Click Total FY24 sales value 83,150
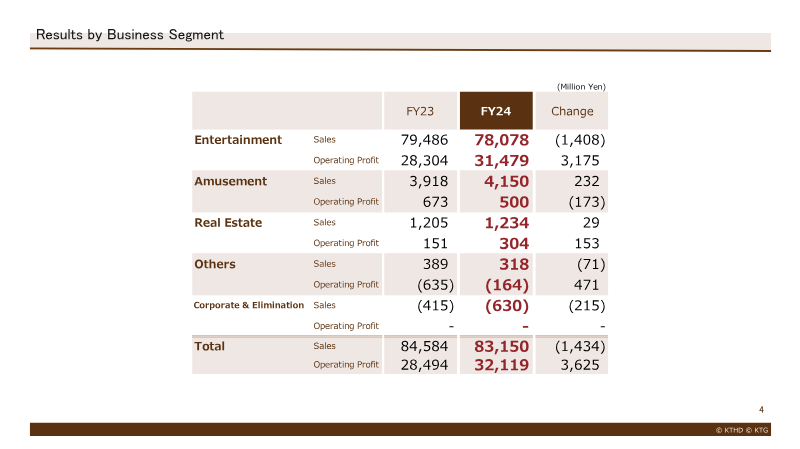This screenshot has width=800, height=449. [502, 346]
